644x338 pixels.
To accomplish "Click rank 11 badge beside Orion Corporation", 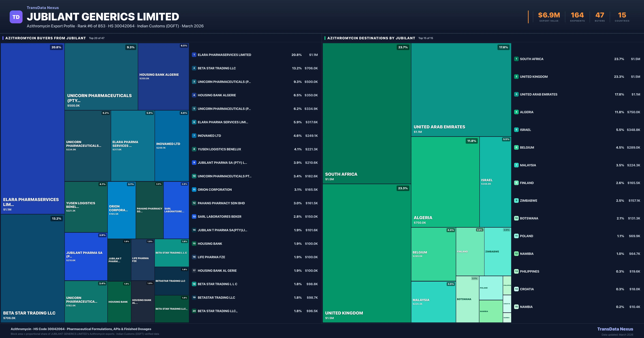I will point(194,190).
